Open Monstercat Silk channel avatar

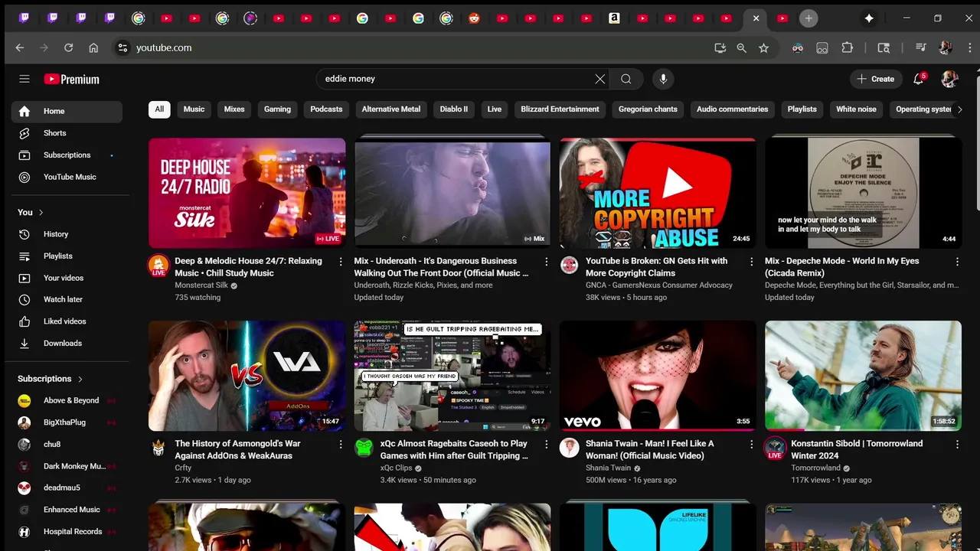tap(158, 266)
